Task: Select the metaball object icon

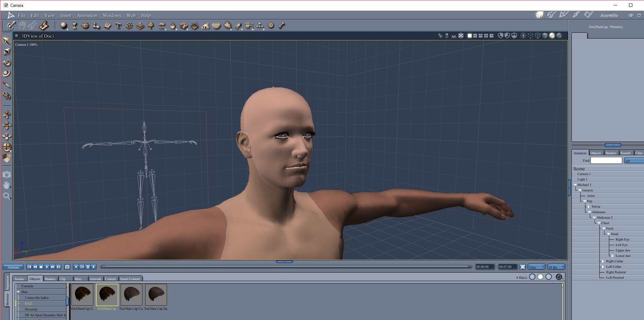Action: [96, 26]
